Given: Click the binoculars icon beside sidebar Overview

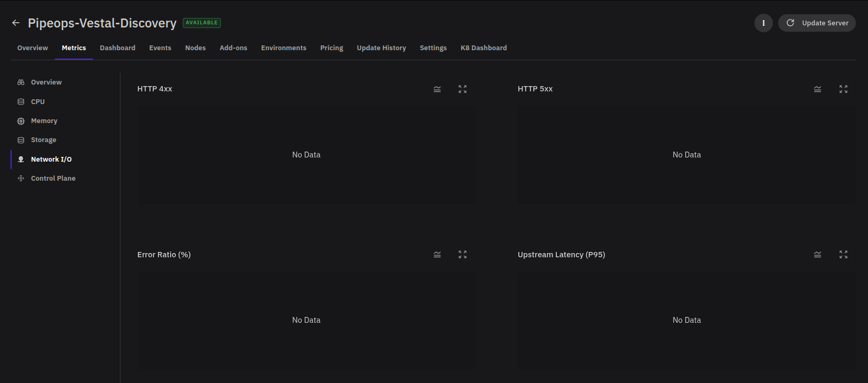Looking at the screenshot, I should tap(21, 82).
